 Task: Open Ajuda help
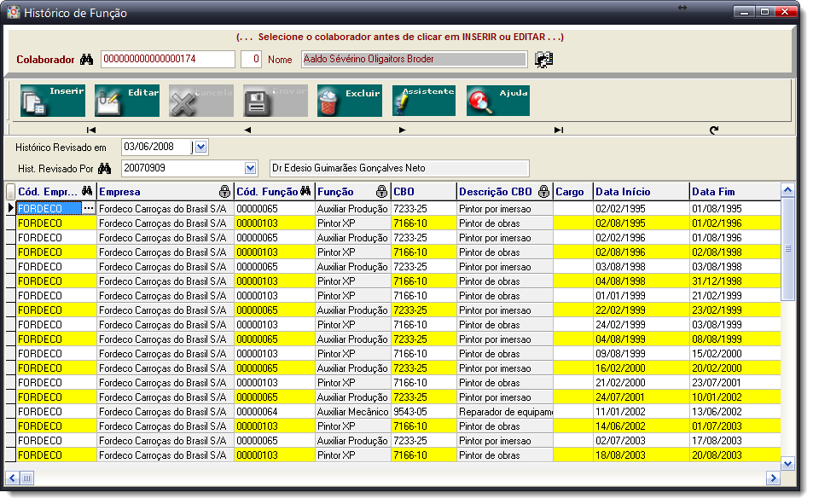497,101
